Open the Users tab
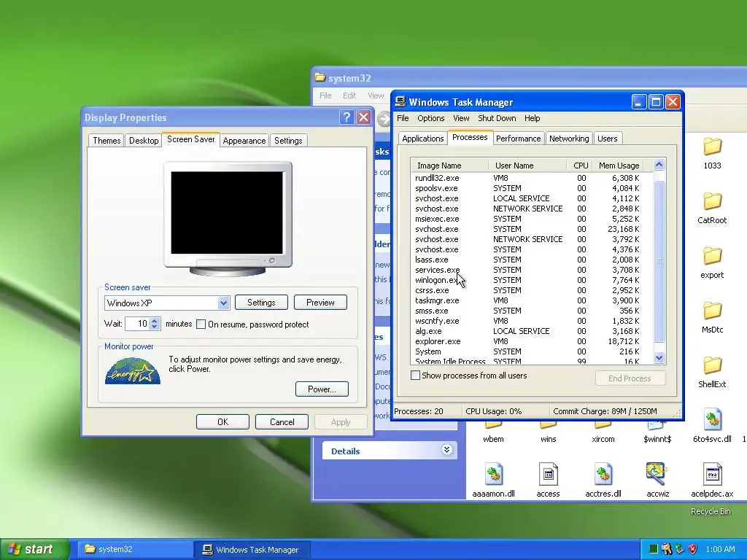Image resolution: width=747 pixels, height=560 pixels. (608, 139)
